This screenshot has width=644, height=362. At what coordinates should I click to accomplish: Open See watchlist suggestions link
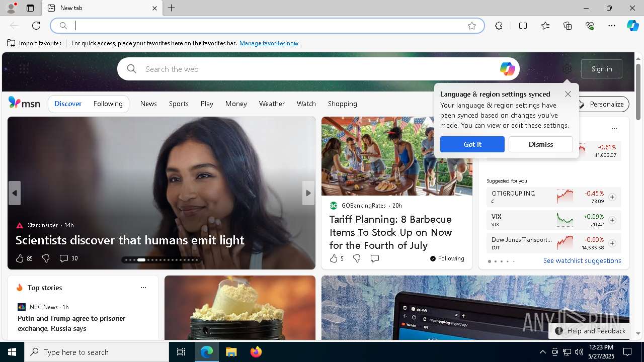point(582,260)
